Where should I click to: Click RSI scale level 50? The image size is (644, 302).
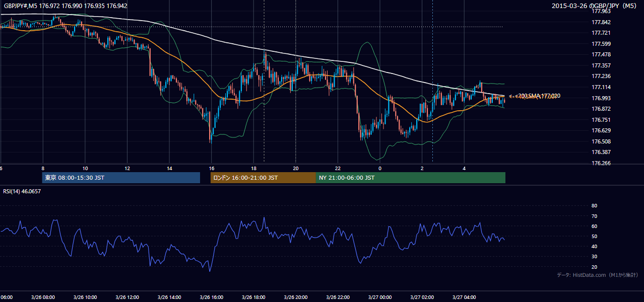594,236
